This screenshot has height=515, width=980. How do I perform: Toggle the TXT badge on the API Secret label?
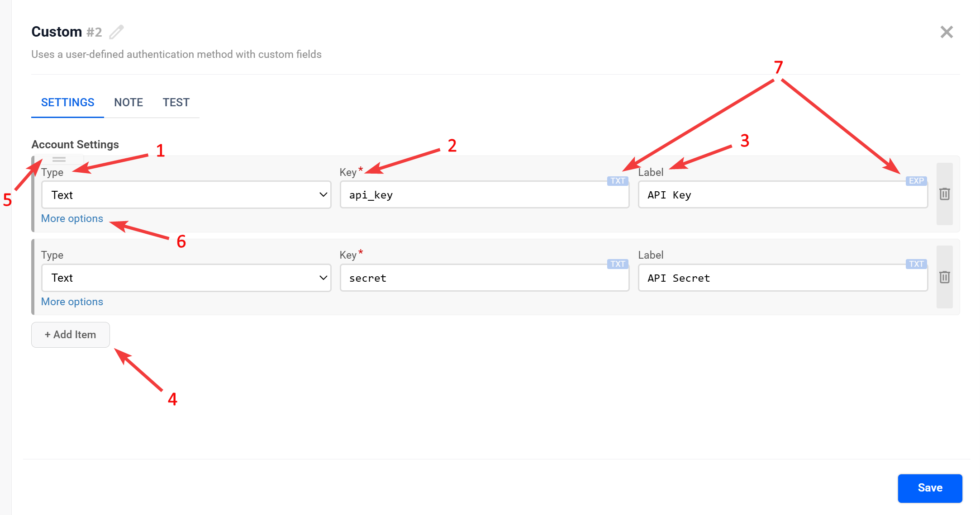(x=916, y=264)
